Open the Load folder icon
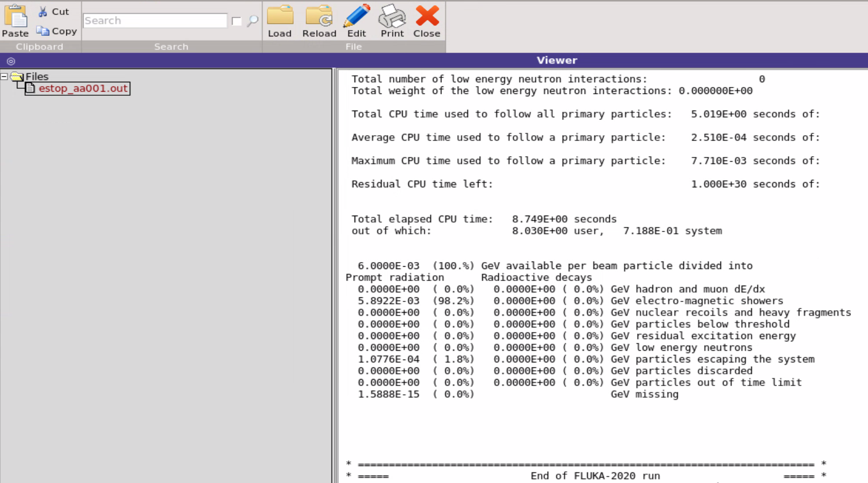Image resolution: width=868 pixels, height=483 pixels. tap(280, 16)
